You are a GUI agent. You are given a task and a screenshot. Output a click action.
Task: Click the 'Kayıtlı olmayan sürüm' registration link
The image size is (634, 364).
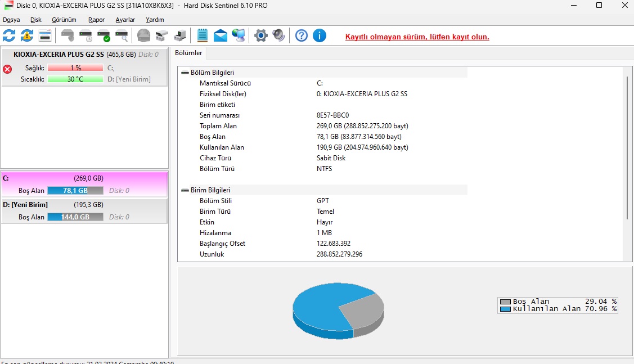pos(417,37)
